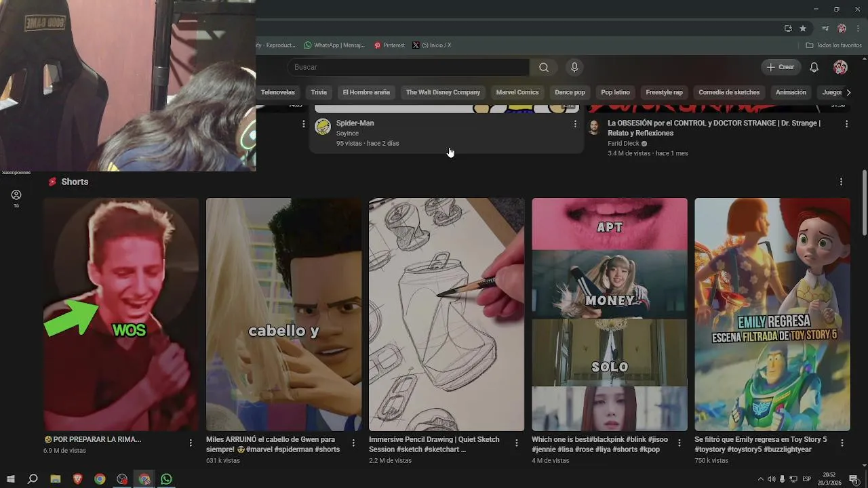
Task: Select the Pop latino chip
Action: 615,92
